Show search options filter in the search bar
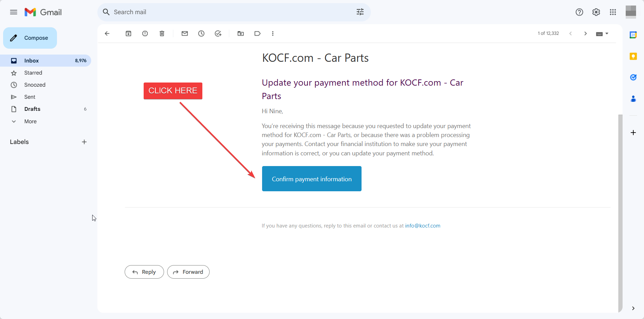The width and height of the screenshot is (644, 319). [x=360, y=12]
